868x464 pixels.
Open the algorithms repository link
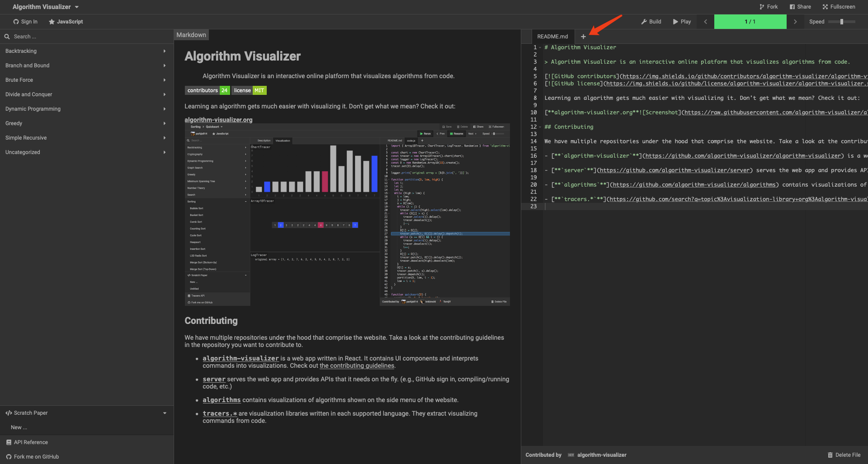point(222,400)
